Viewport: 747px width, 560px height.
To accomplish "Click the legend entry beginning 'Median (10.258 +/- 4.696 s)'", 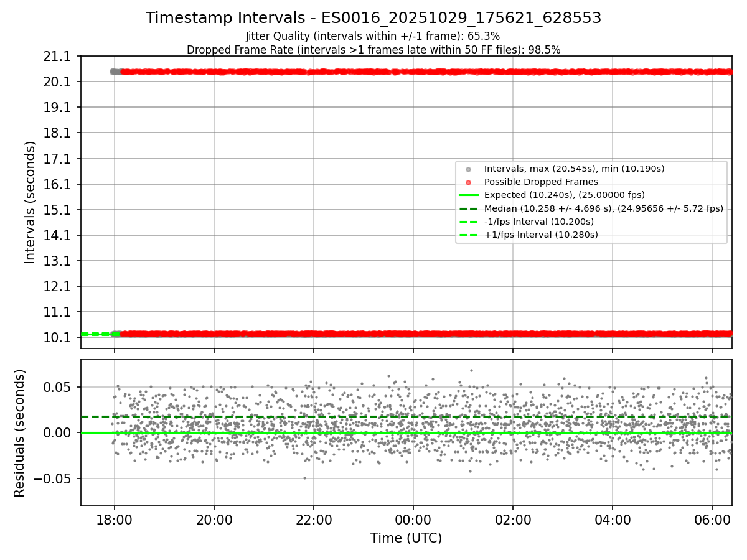I will [x=604, y=208].
